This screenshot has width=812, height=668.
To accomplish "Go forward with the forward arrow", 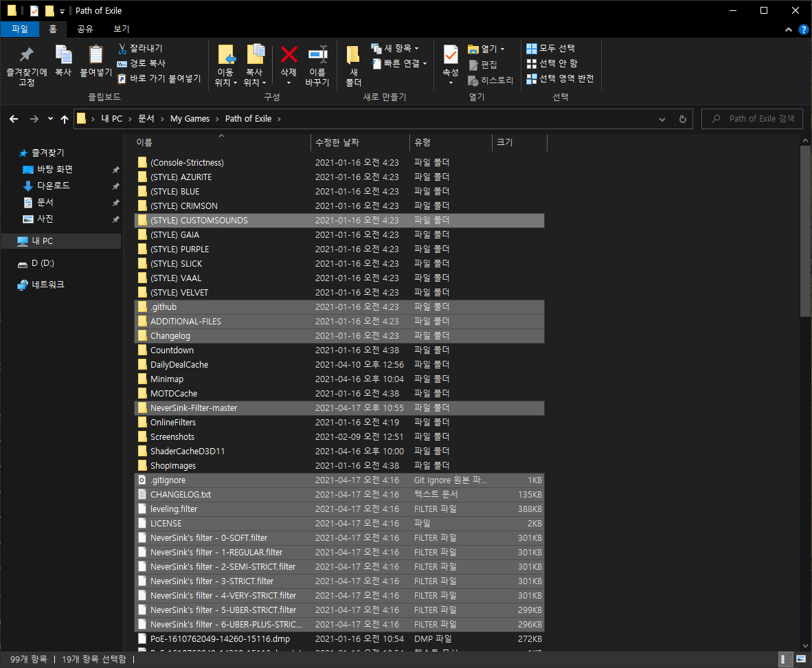I will 34,119.
